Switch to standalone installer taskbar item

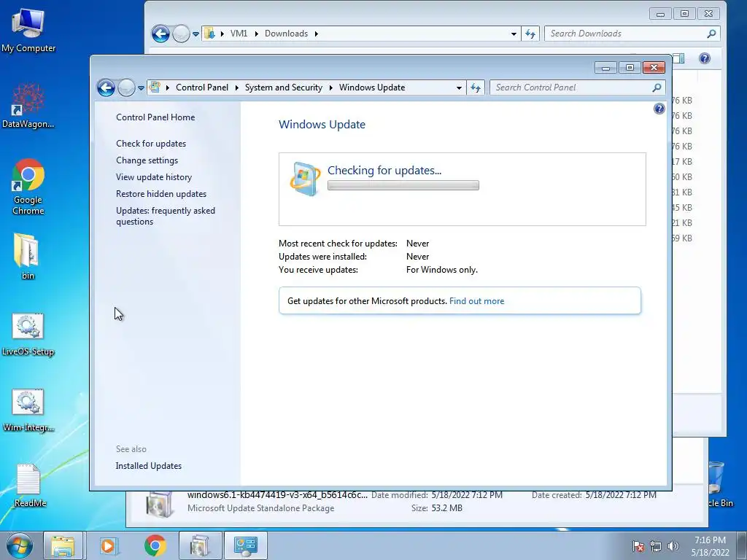pos(200,545)
